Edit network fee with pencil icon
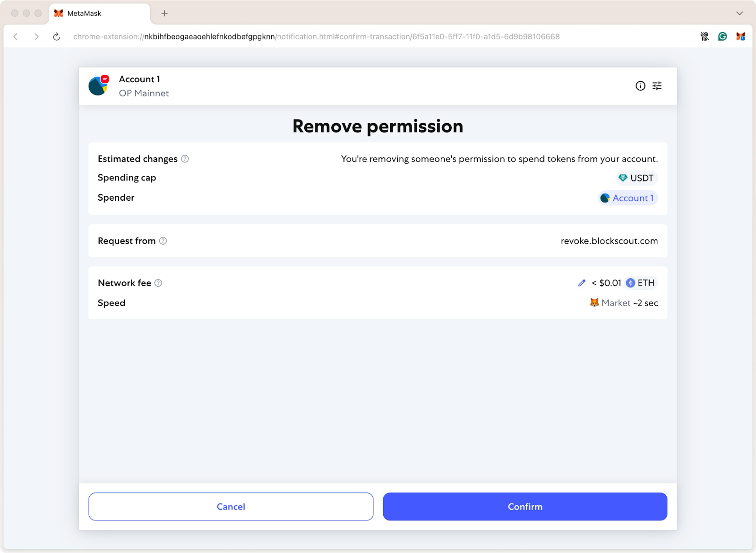 582,283
